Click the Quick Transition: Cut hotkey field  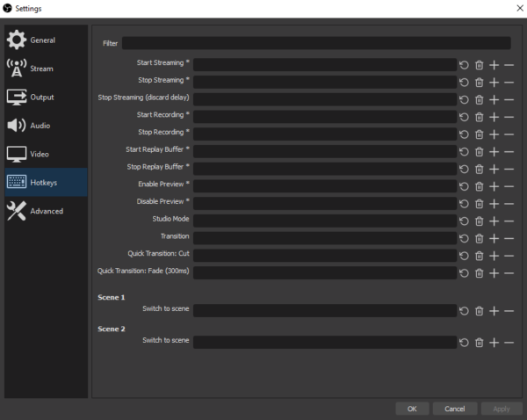(325, 256)
